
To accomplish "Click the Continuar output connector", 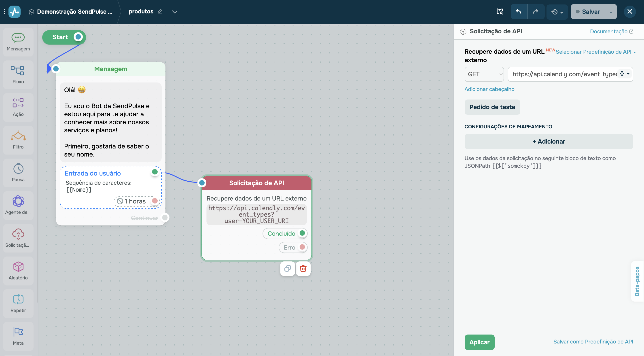I will pyautogui.click(x=165, y=218).
